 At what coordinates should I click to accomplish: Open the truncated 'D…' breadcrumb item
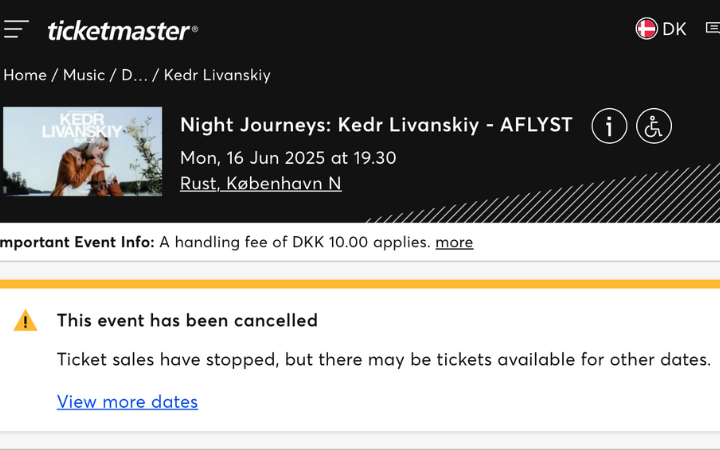click(x=134, y=75)
